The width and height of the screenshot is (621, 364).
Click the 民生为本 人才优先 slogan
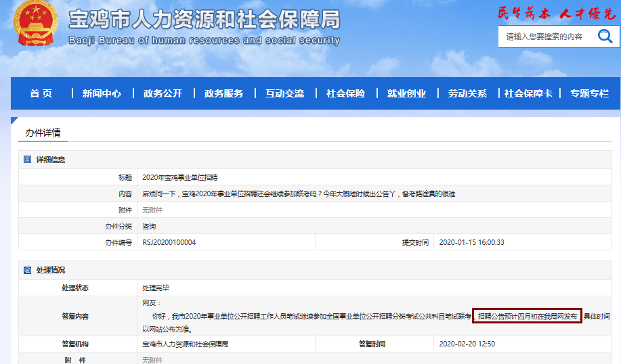click(557, 14)
